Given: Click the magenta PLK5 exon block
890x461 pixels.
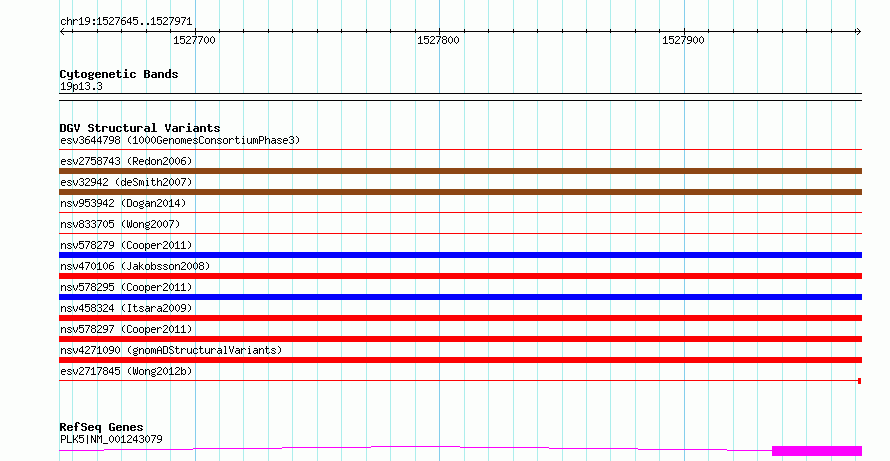Looking at the screenshot, I should (817, 451).
